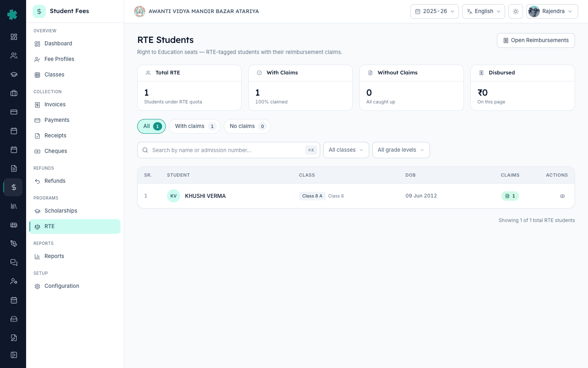Click the Open Reimbursements button
The width and height of the screenshot is (588, 368).
(x=536, y=40)
